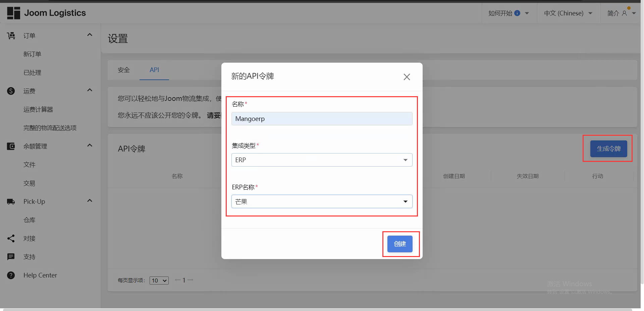This screenshot has height=311, width=644.
Task: Go to next page arrow in pagination
Action: click(190, 280)
